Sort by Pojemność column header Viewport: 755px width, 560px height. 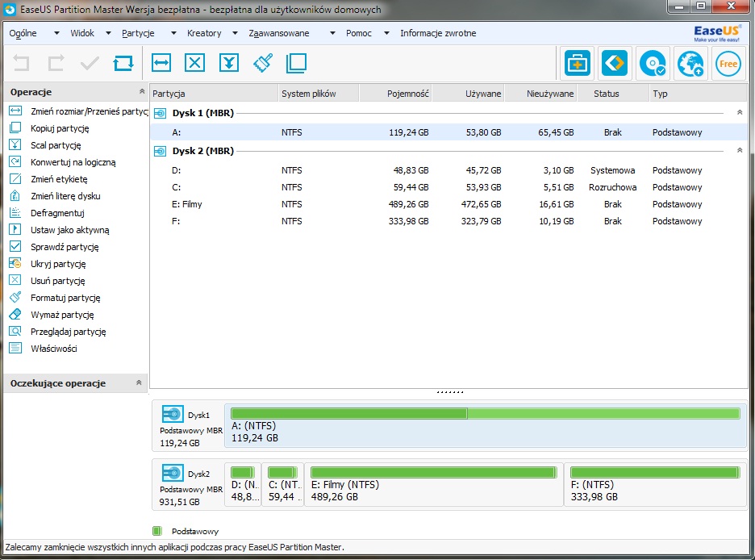[x=395, y=94]
